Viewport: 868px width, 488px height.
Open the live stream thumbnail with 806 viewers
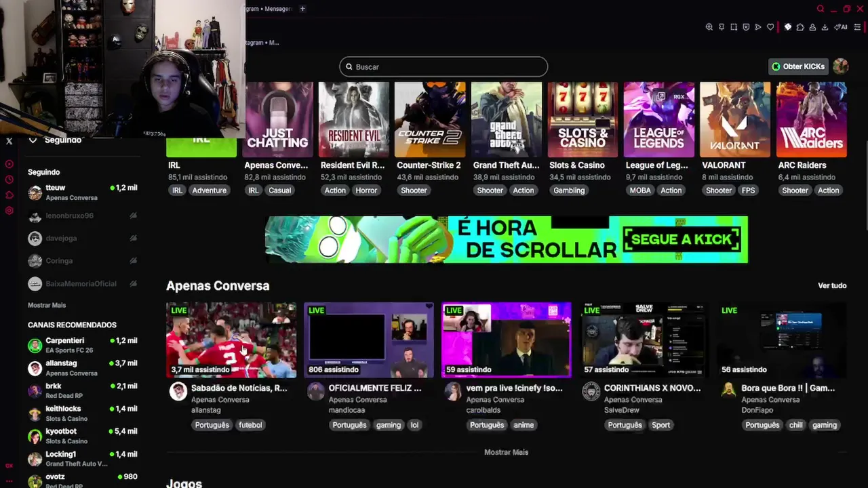click(369, 340)
